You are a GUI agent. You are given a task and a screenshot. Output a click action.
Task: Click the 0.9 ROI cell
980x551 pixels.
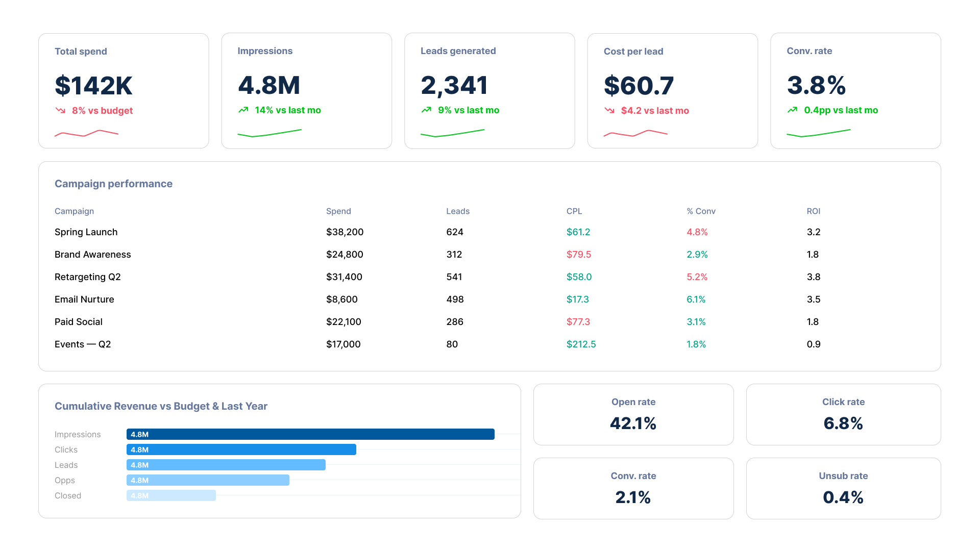[814, 344]
